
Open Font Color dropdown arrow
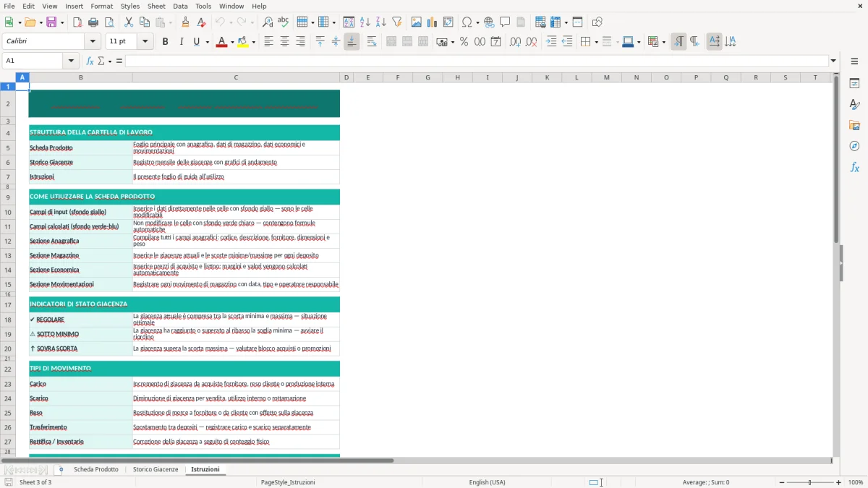click(x=231, y=42)
